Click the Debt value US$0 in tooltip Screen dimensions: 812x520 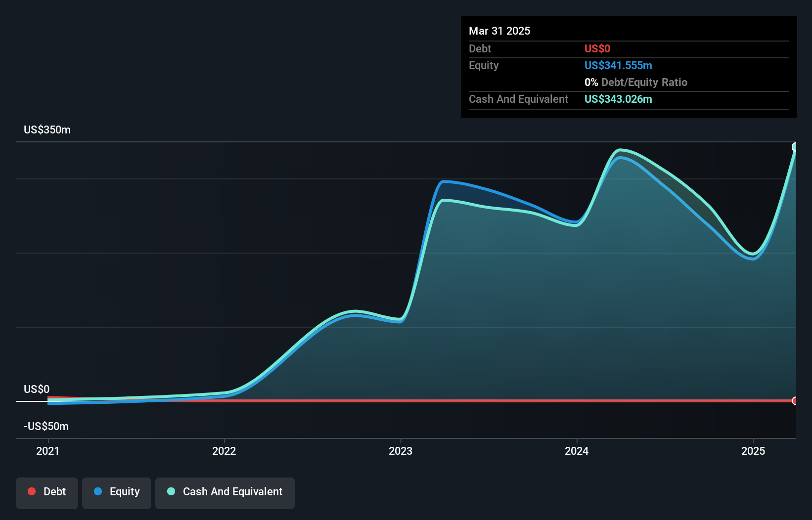[x=597, y=49]
